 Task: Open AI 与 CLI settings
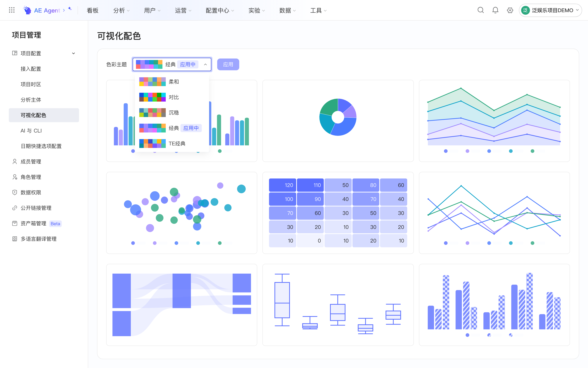tap(31, 131)
